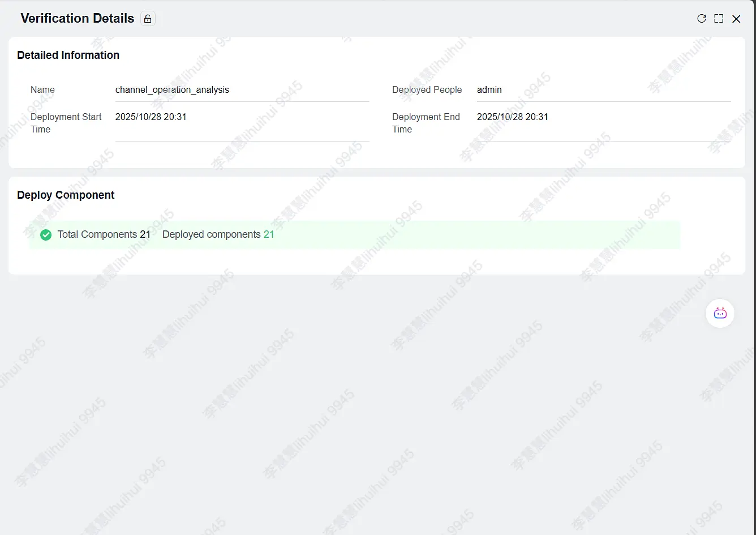Click the Deployment Start Time label
The width and height of the screenshot is (756, 535).
(66, 123)
